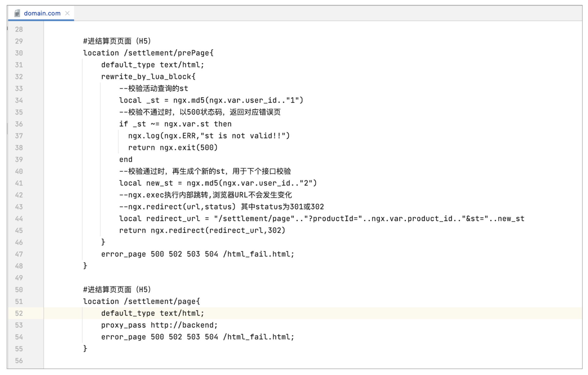Click line number 30 in the gutter
The image size is (588, 375).
click(x=19, y=53)
